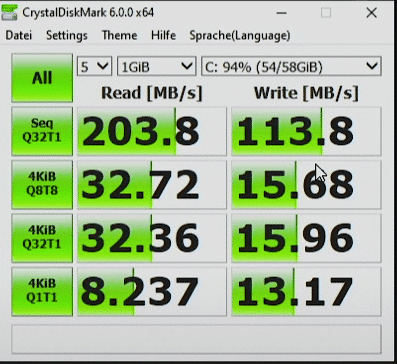Open the Hilfe menu
Image resolution: width=397 pixels, height=364 pixels.
point(163,35)
